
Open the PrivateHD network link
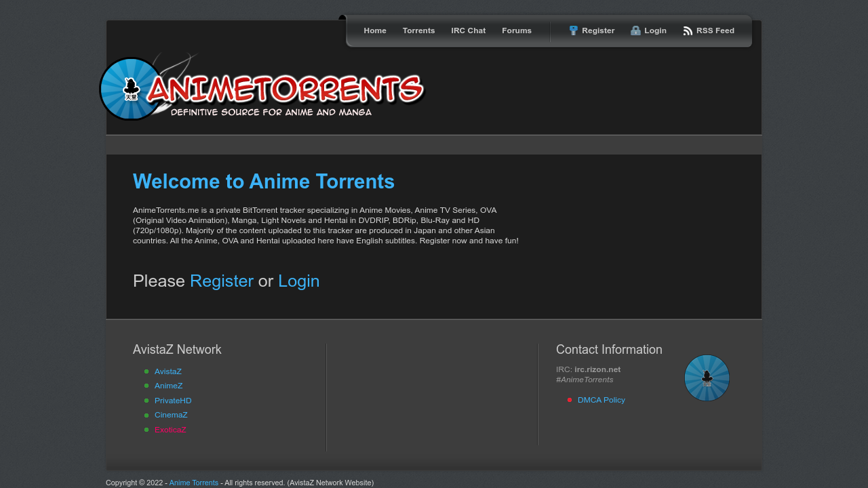click(173, 401)
